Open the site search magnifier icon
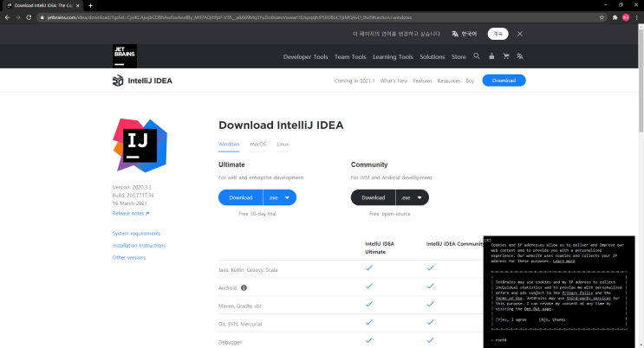This screenshot has width=644, height=348. coord(477,56)
